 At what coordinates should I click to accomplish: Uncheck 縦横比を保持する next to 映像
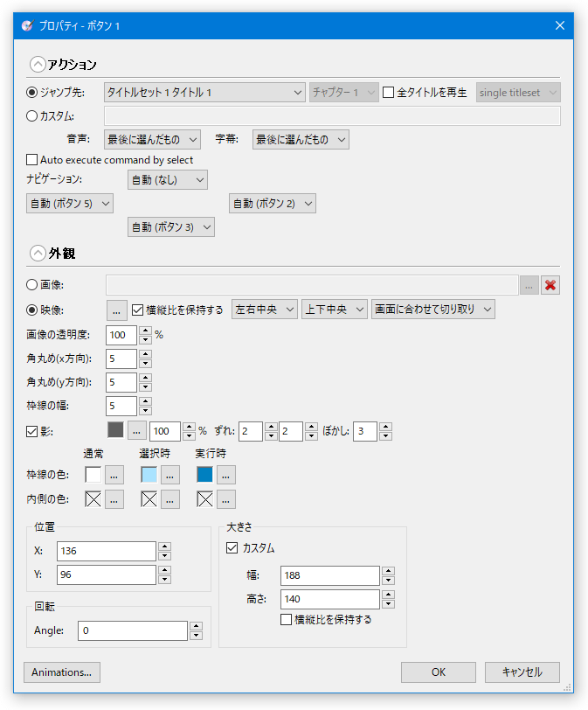(x=137, y=310)
